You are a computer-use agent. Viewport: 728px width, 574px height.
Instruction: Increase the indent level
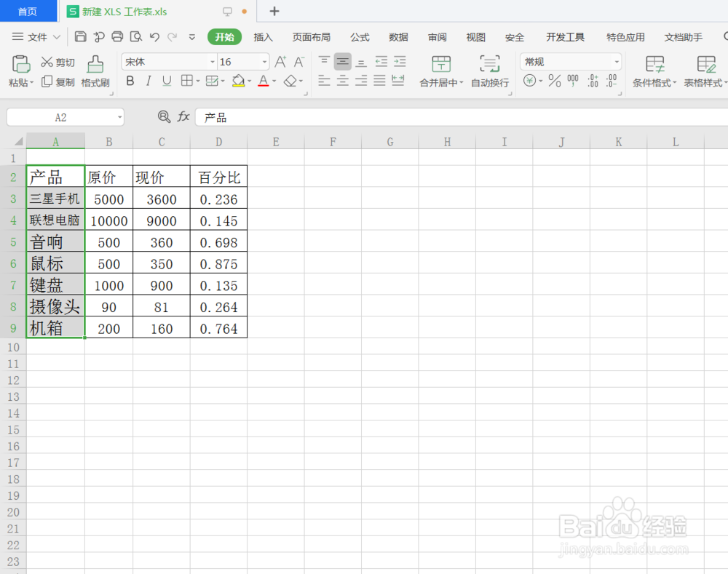click(400, 61)
